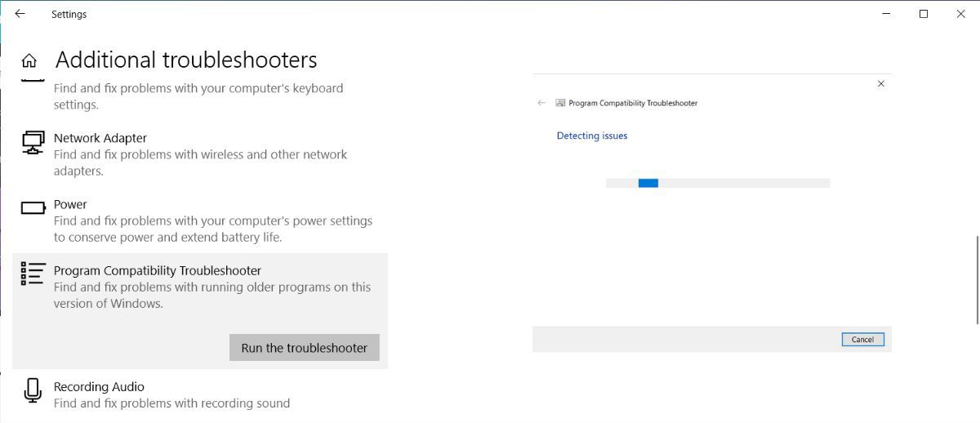Click the Recording Audio microphone icon
The width and height of the screenshot is (980, 423).
click(33, 390)
